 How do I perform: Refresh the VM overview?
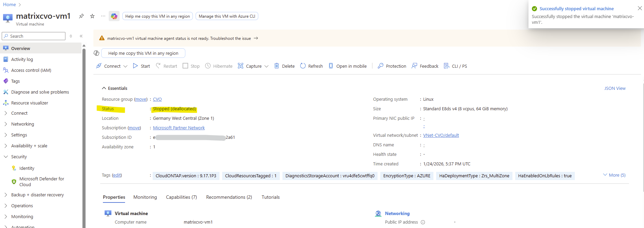pyautogui.click(x=311, y=66)
